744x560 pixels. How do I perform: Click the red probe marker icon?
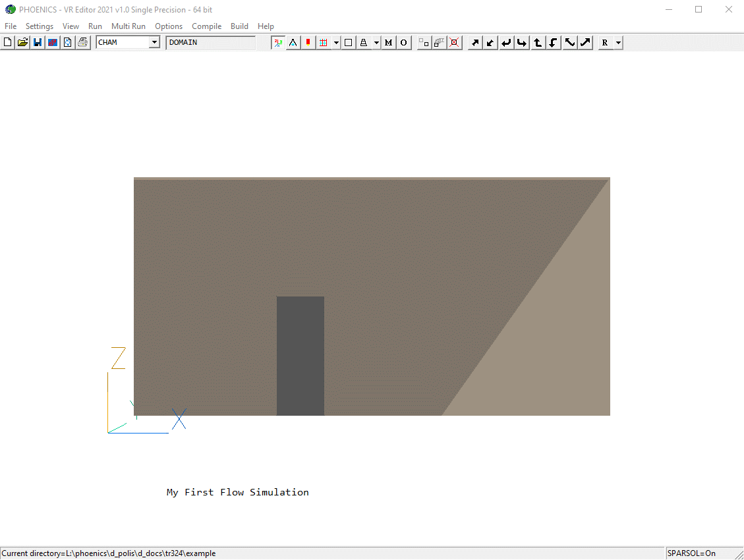coord(308,43)
